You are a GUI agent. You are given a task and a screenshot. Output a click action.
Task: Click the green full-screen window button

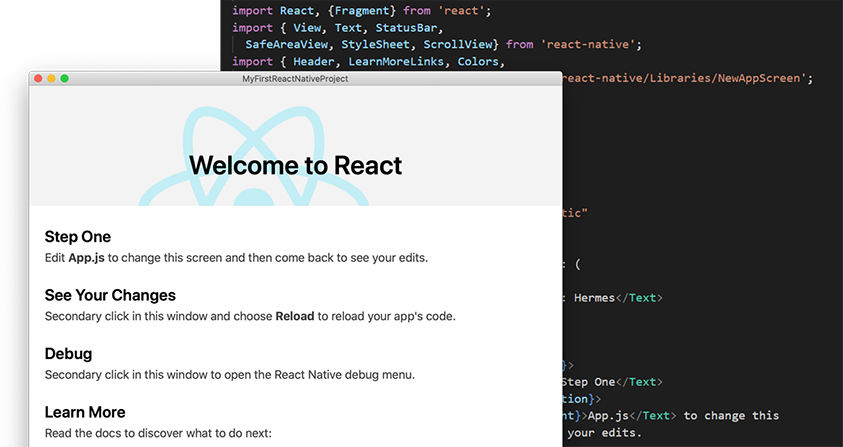point(64,78)
